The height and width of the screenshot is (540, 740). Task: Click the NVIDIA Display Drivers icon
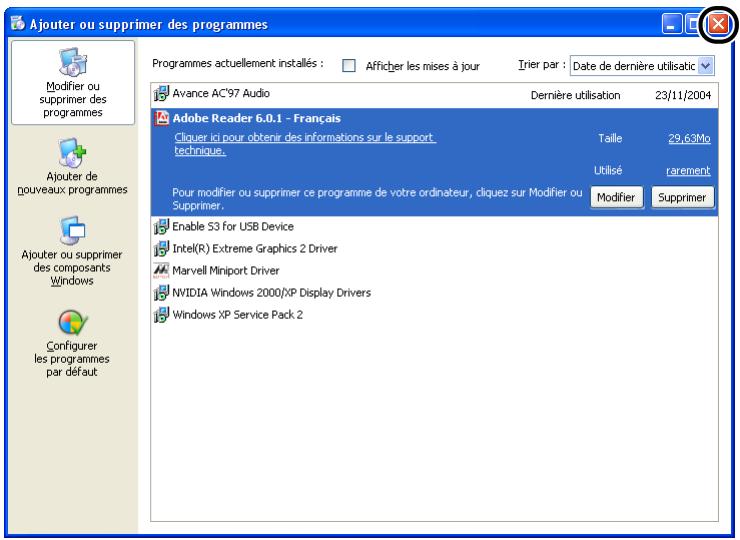161,293
